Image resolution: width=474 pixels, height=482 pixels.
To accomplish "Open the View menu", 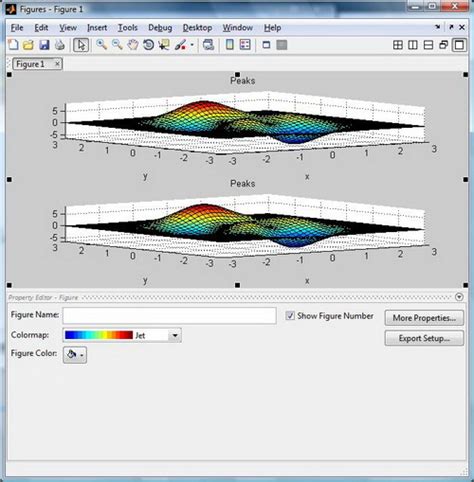I will (x=68, y=28).
